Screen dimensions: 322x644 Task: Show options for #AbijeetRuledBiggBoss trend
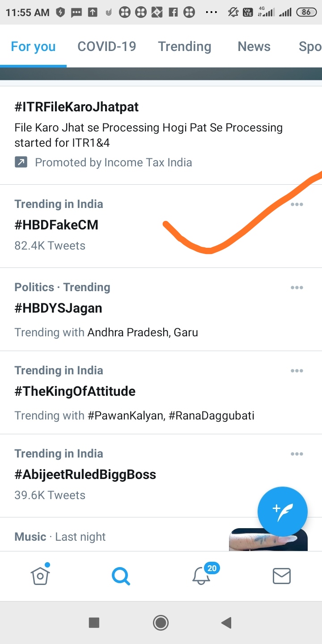297,454
